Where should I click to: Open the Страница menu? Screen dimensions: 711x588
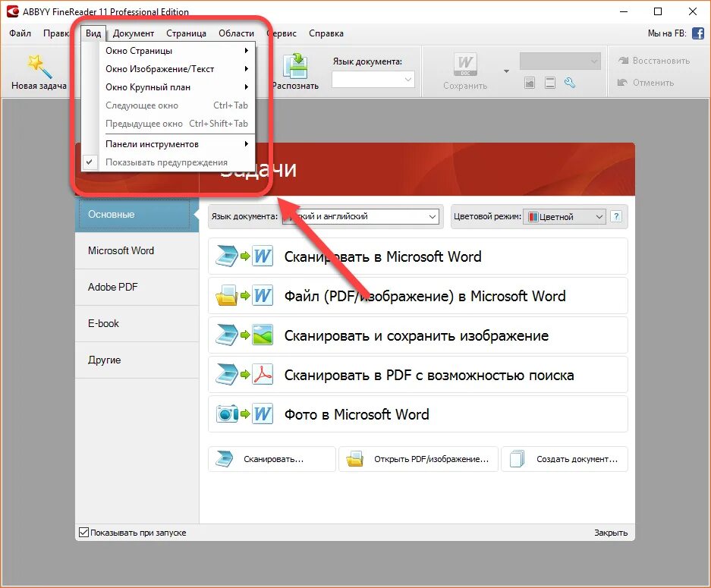[186, 33]
